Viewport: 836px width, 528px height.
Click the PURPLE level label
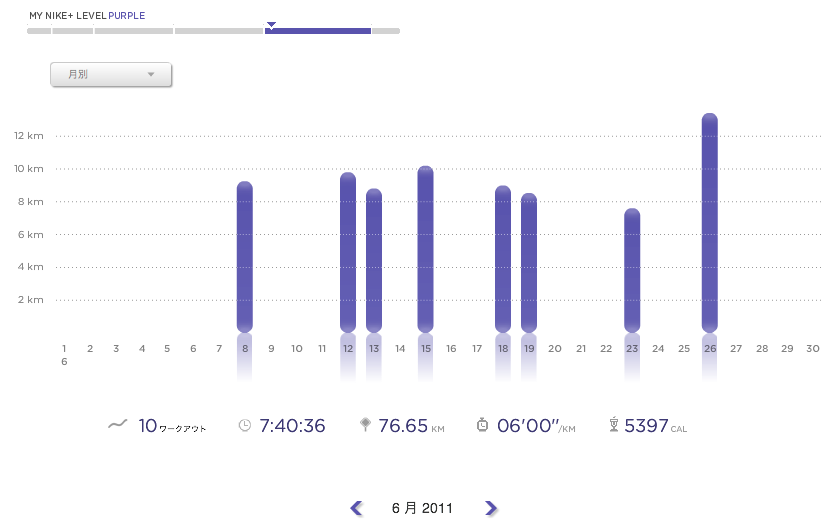[x=127, y=16]
